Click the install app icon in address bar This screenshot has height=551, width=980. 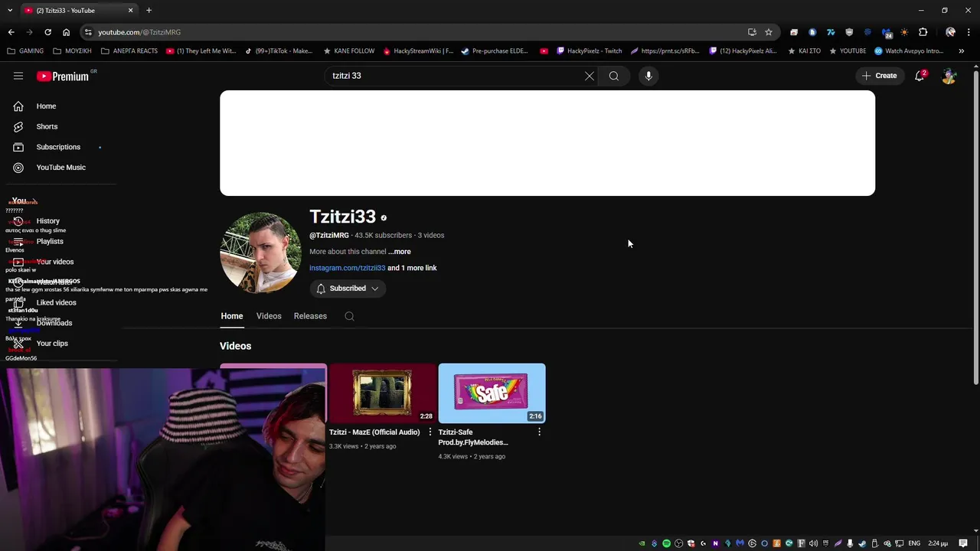coord(752,32)
